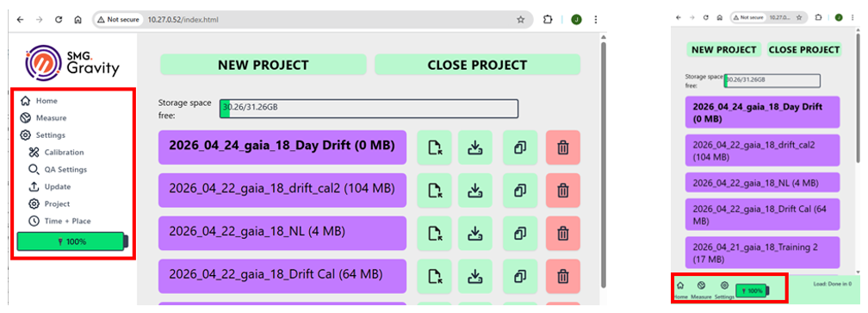Select 2026_04_22_gaia_18_Drift Cal in the wide window
This screenshot has width=868, height=313.
(x=282, y=276)
